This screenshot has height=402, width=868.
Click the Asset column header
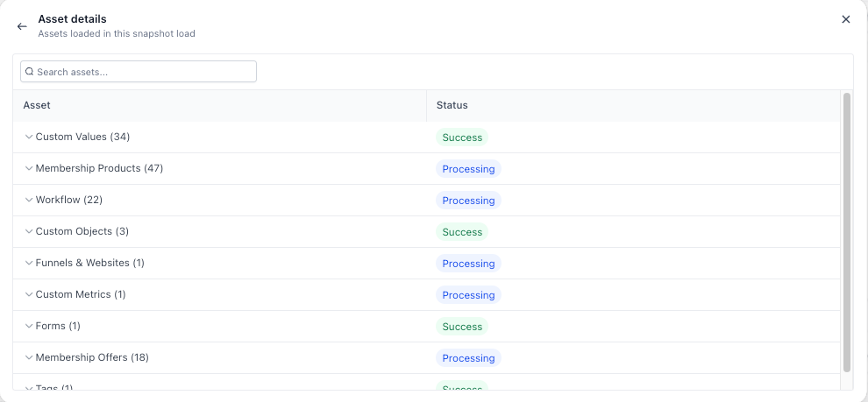(x=220, y=105)
